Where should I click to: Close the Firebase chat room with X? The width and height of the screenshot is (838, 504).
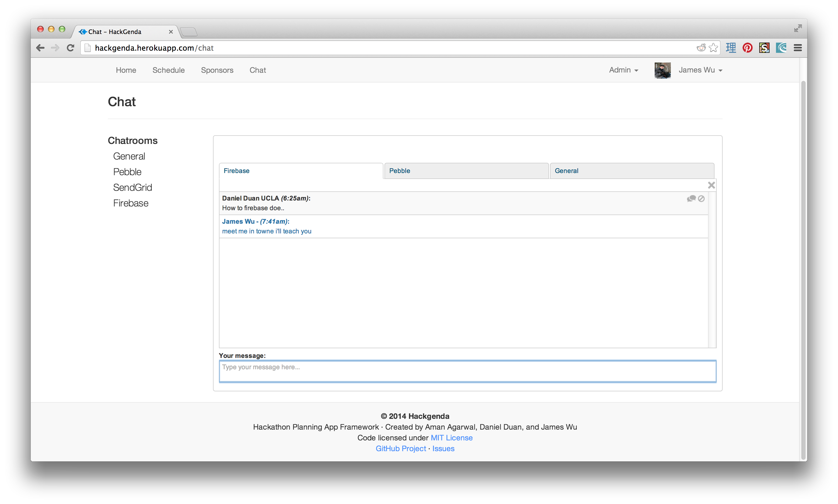711,185
